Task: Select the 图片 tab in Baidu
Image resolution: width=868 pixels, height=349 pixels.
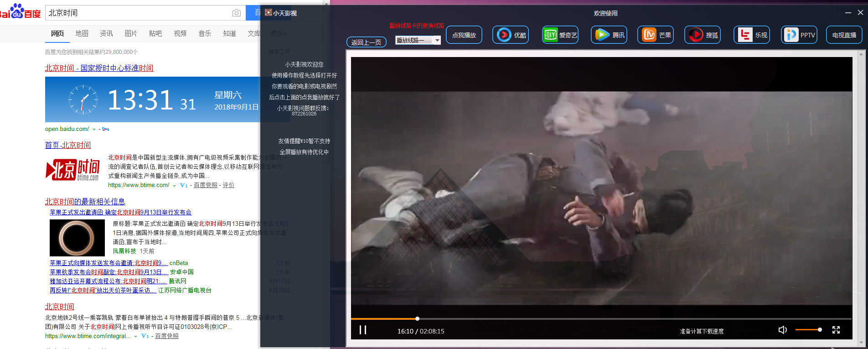Action: click(131, 33)
